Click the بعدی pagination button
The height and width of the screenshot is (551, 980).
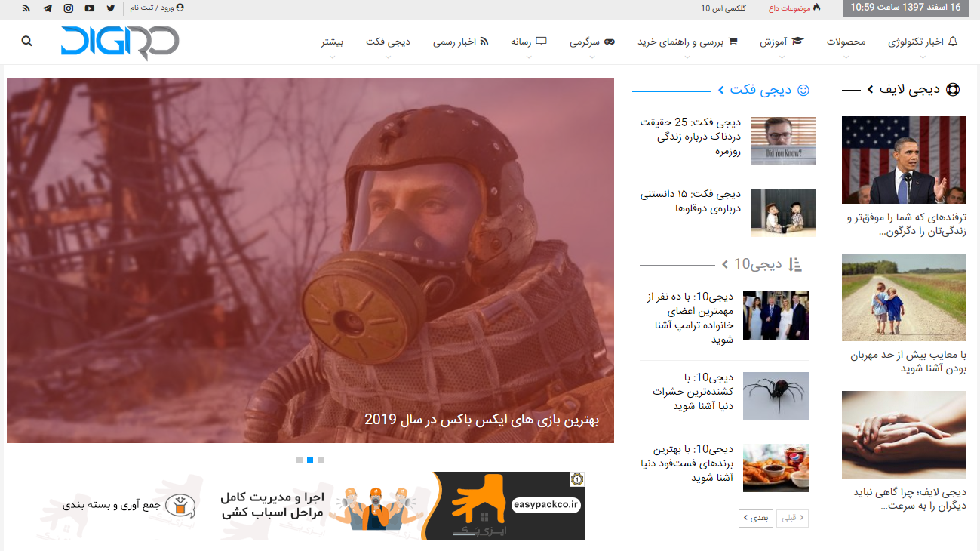point(756,519)
